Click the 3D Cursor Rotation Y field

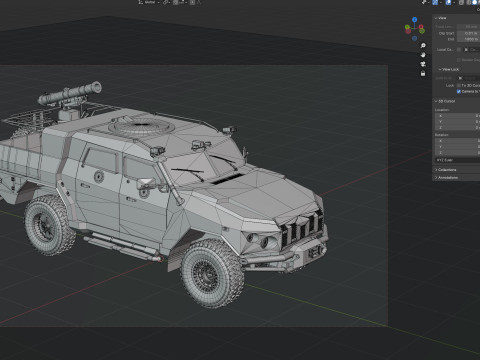click(x=457, y=147)
